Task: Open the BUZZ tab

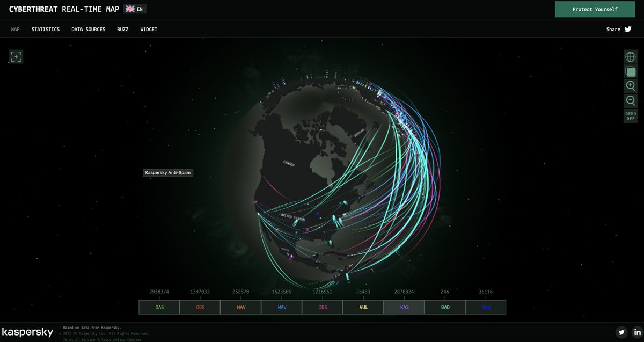Action: click(123, 30)
